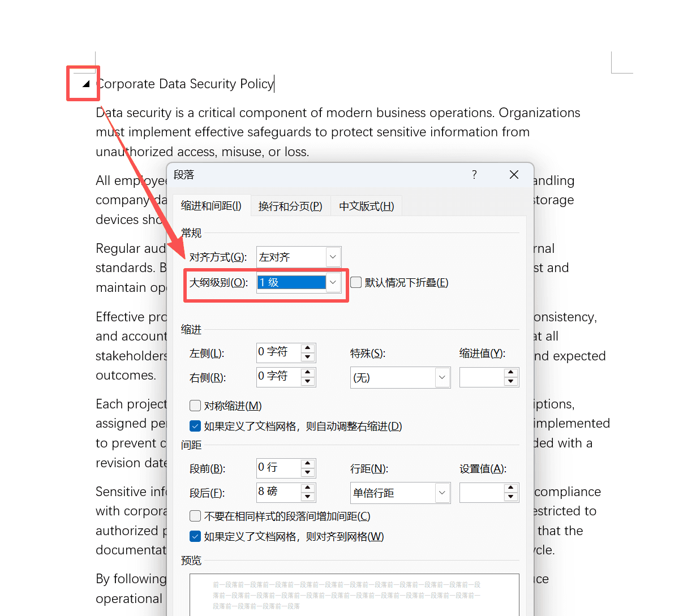Disable 如果定义了文档网格，则对齐到网格
696x616 pixels.
(x=195, y=536)
